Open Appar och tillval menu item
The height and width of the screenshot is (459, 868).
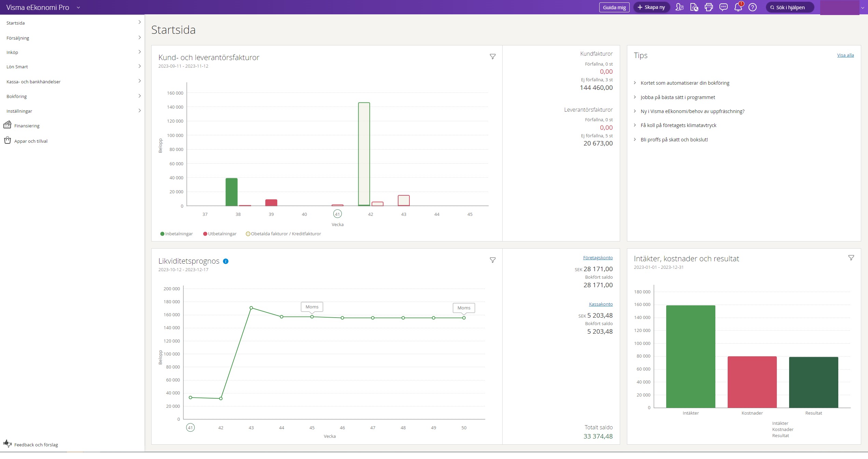click(31, 141)
